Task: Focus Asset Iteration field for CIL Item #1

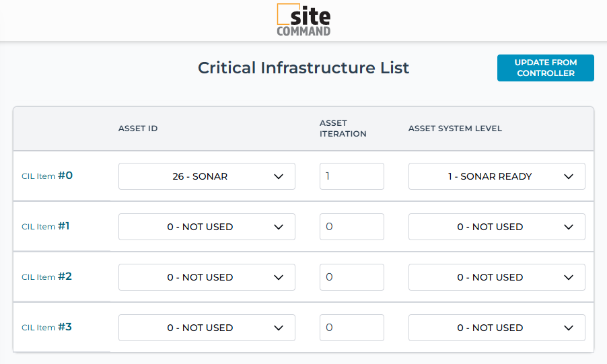Action: coord(351,227)
